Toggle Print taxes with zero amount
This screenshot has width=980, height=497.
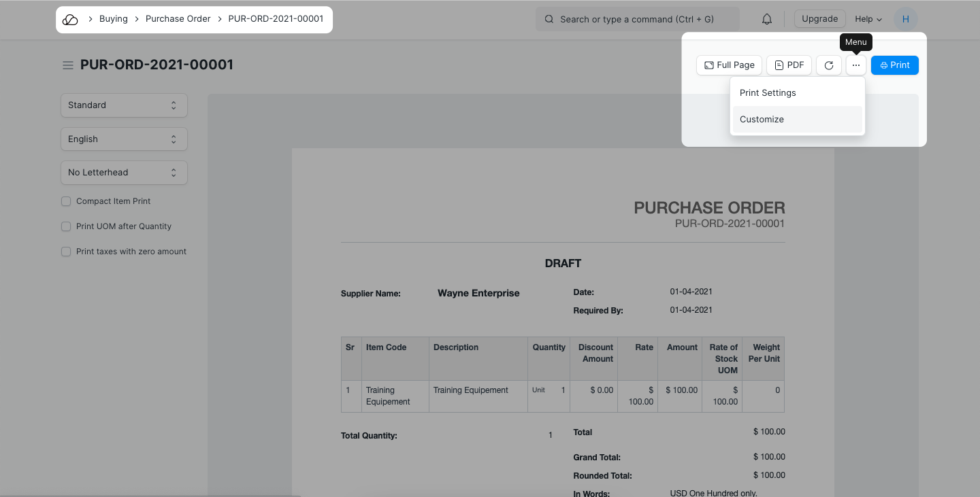(x=66, y=252)
